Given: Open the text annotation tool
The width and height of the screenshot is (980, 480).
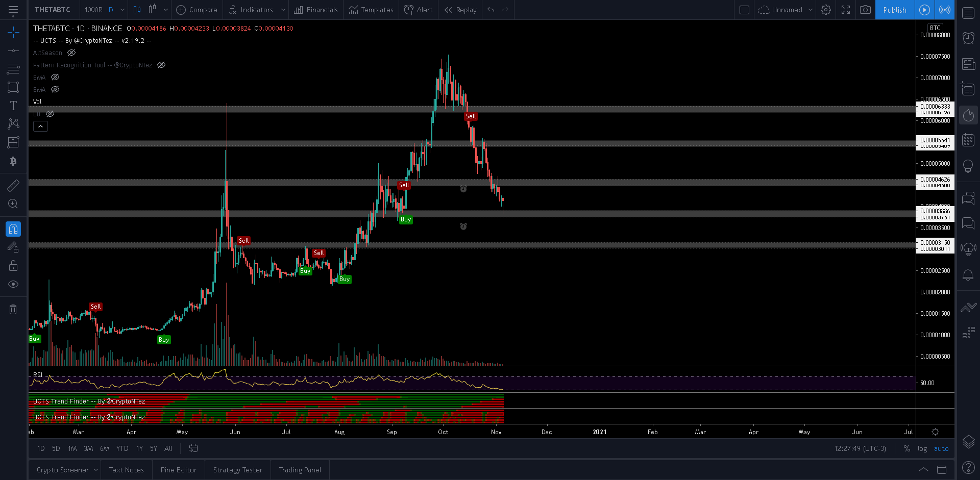Looking at the screenshot, I should [x=13, y=106].
